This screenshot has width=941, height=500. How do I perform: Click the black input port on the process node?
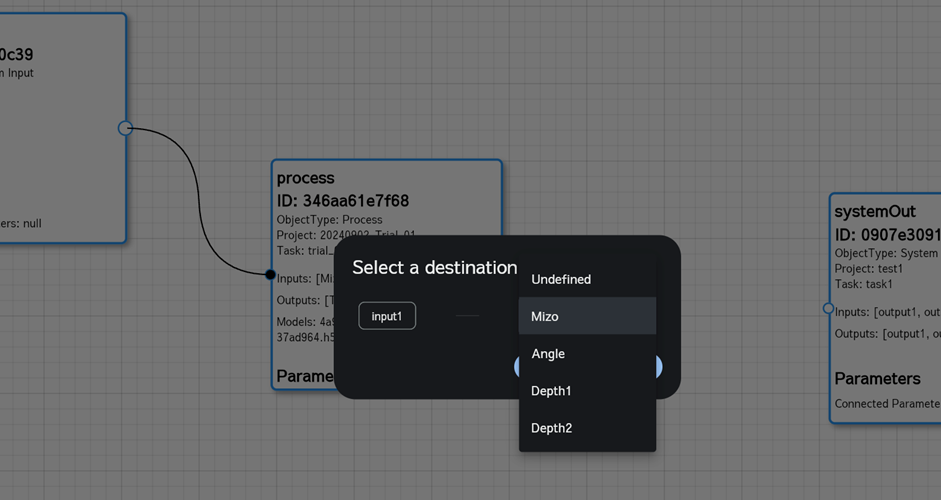pyautogui.click(x=270, y=275)
